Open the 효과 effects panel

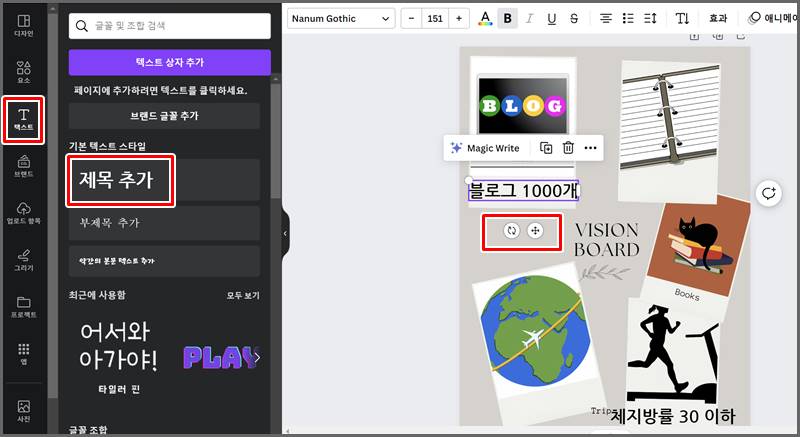coord(718,18)
